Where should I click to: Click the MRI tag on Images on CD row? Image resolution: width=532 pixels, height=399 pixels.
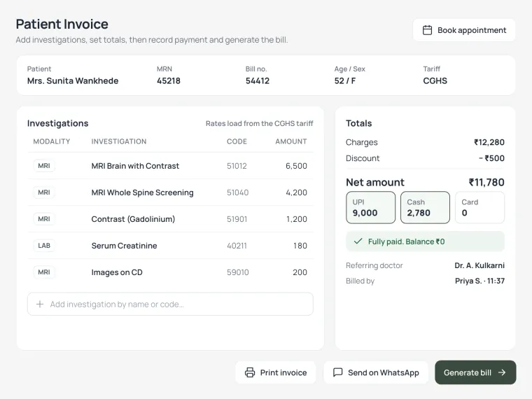pos(44,272)
